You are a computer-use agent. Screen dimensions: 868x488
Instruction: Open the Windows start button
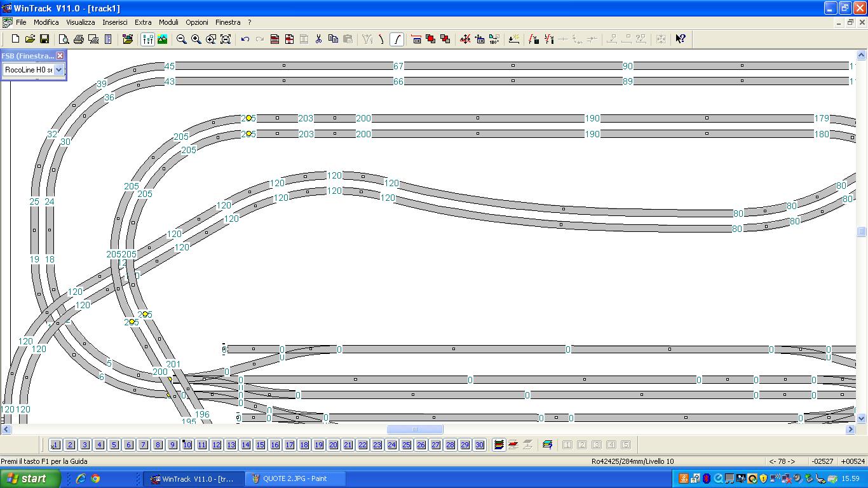(x=31, y=478)
